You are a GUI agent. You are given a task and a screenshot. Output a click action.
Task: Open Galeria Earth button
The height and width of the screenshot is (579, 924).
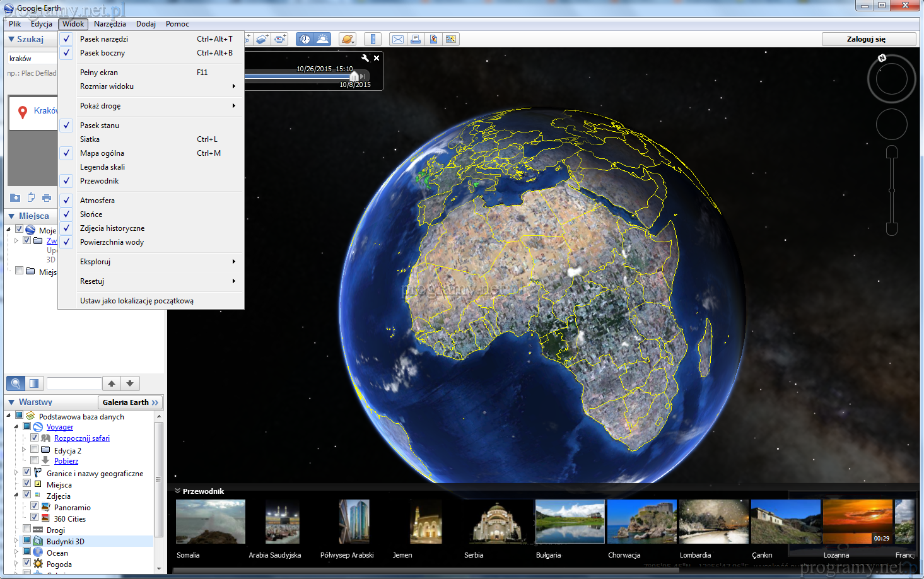tap(131, 402)
